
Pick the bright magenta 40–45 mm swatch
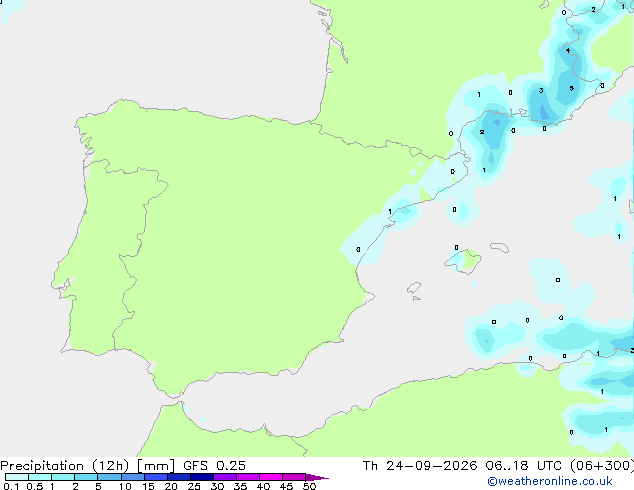click(271, 477)
